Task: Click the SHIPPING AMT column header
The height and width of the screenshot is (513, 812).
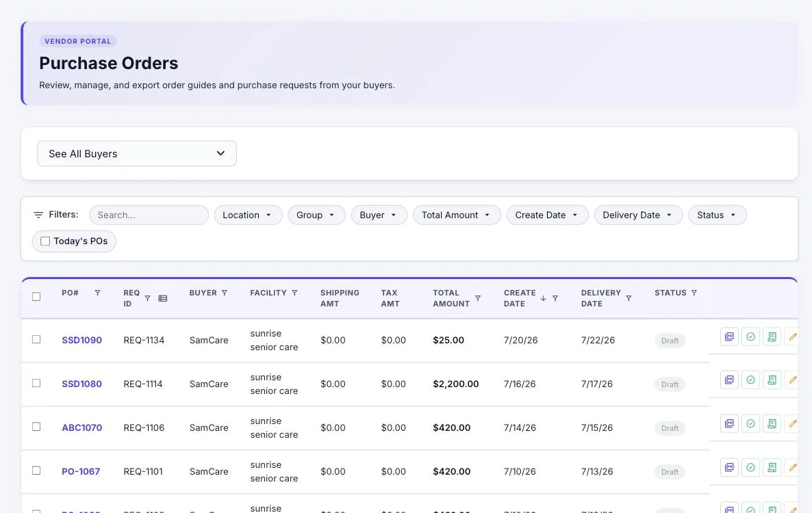Action: (x=340, y=298)
